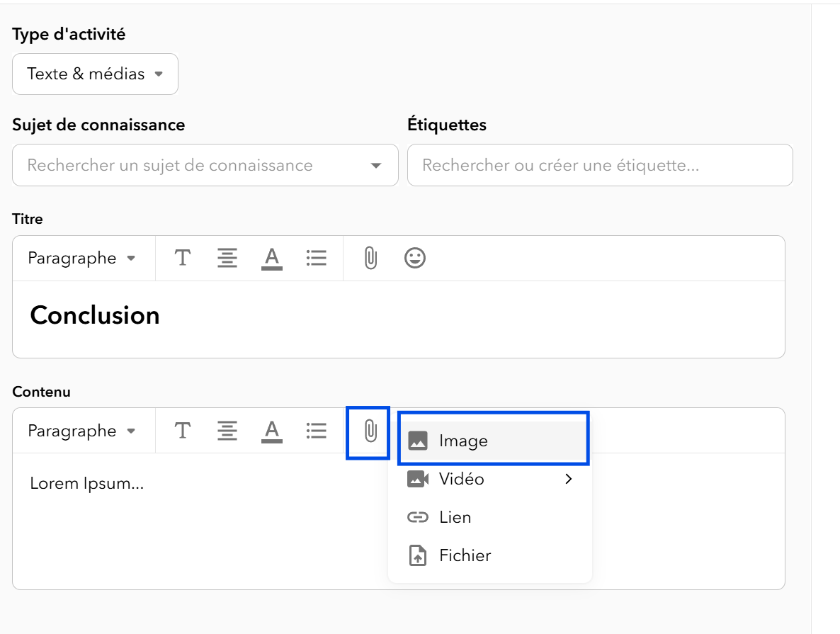Viewport: 840px width, 634px height.
Task: Expand the Vidéo submenu arrow
Action: [569, 479]
